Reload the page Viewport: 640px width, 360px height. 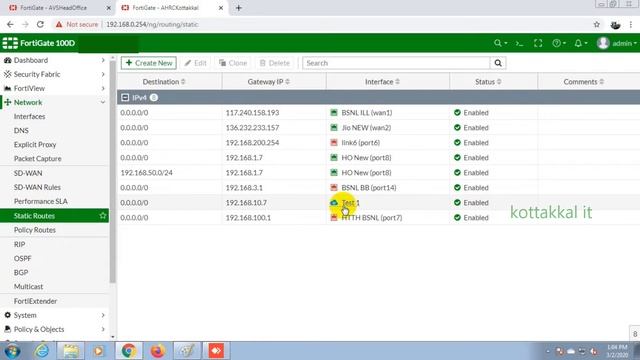[40, 24]
